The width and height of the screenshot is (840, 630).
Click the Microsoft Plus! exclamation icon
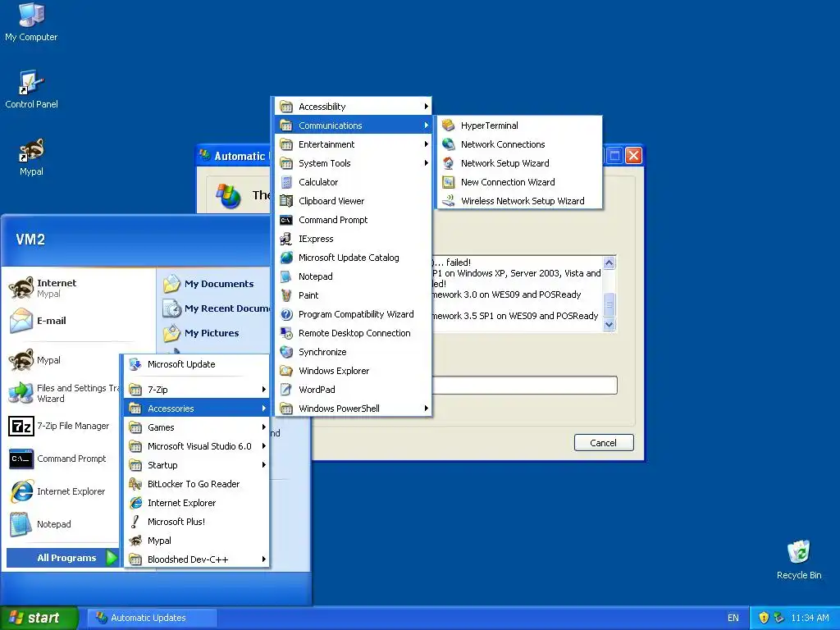pos(135,522)
